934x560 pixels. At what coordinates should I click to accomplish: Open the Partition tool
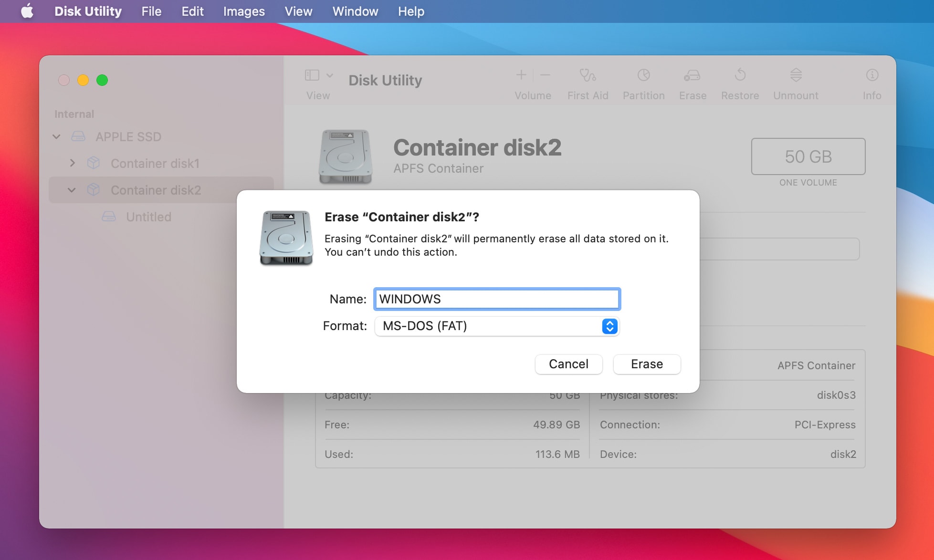[x=643, y=82]
